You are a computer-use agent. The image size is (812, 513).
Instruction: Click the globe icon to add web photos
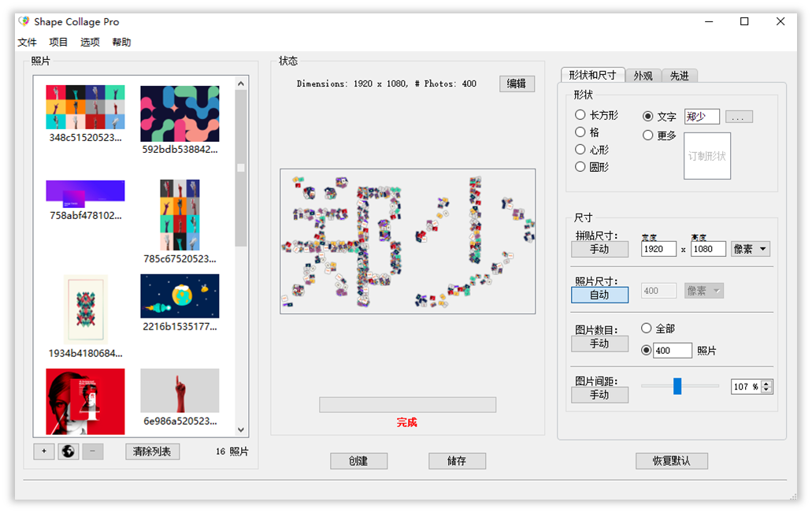pos(69,452)
